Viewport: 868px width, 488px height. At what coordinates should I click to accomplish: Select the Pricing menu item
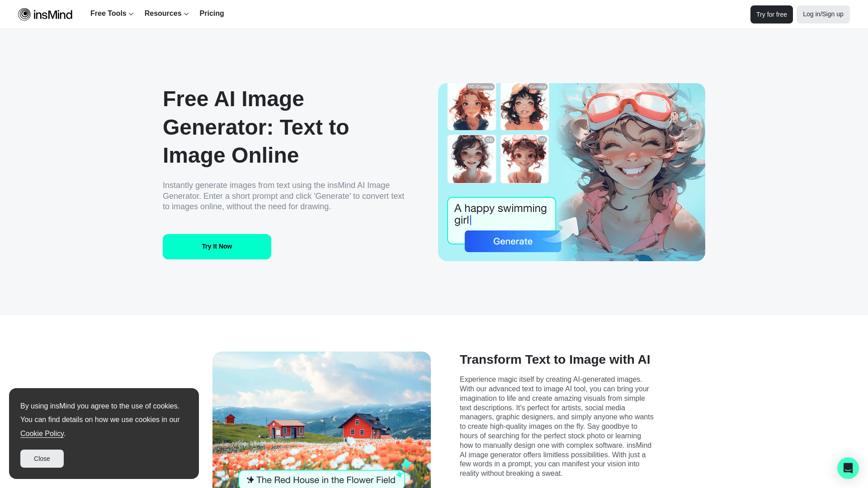point(212,13)
